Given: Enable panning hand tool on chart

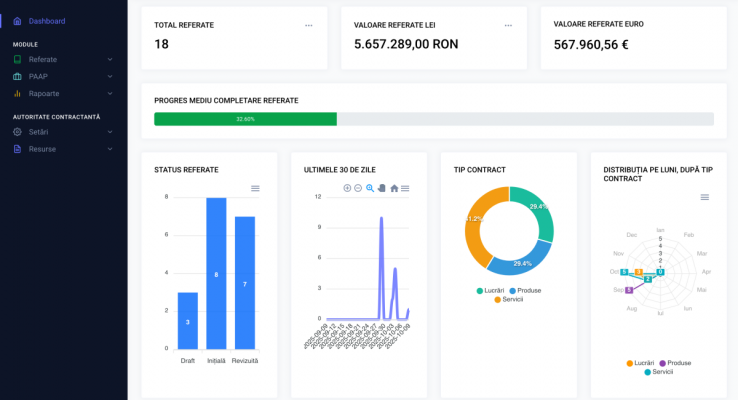Looking at the screenshot, I should point(381,188).
